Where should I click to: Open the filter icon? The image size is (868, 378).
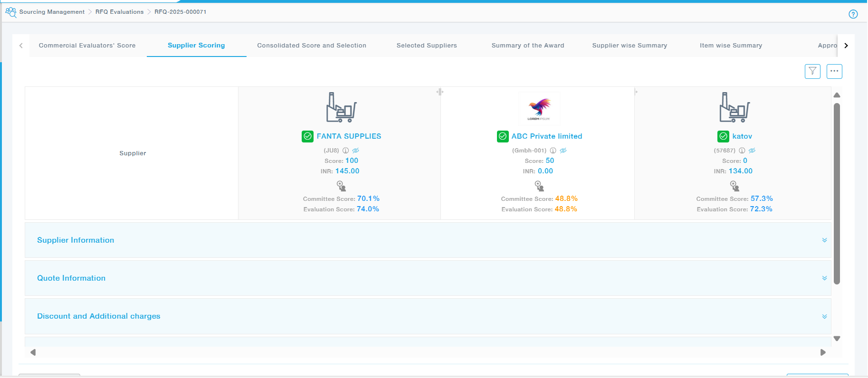pyautogui.click(x=812, y=71)
